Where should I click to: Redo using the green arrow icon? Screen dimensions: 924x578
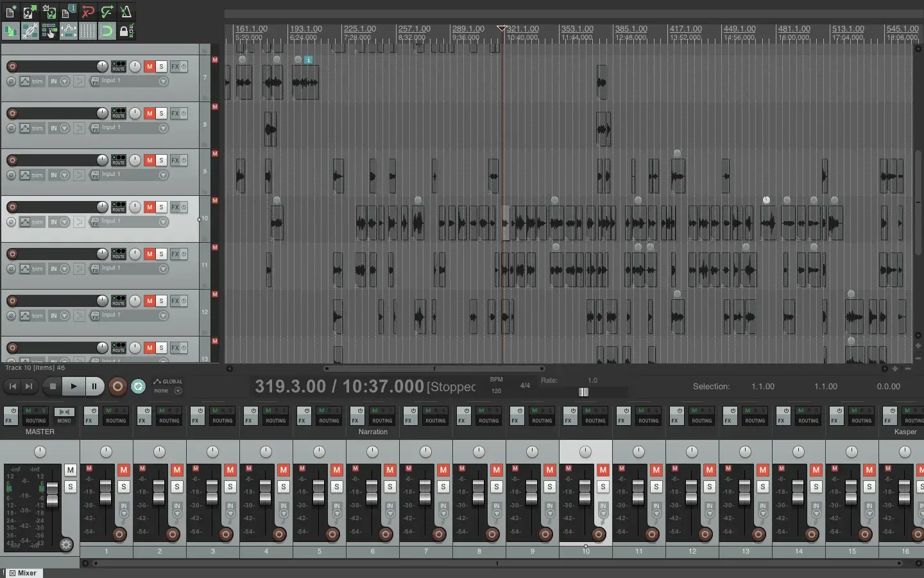pyautogui.click(x=107, y=12)
